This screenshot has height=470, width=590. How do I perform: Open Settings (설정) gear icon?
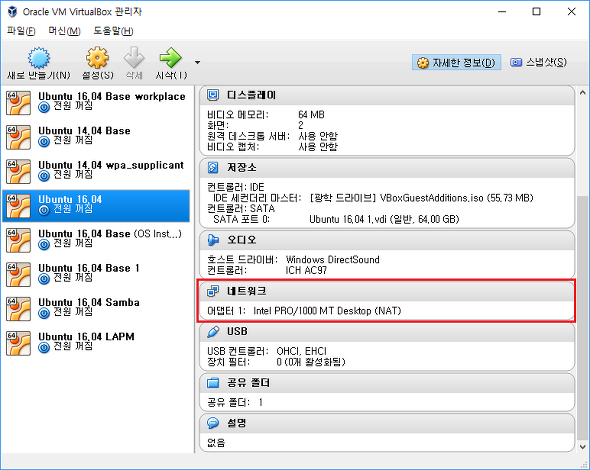(97, 58)
